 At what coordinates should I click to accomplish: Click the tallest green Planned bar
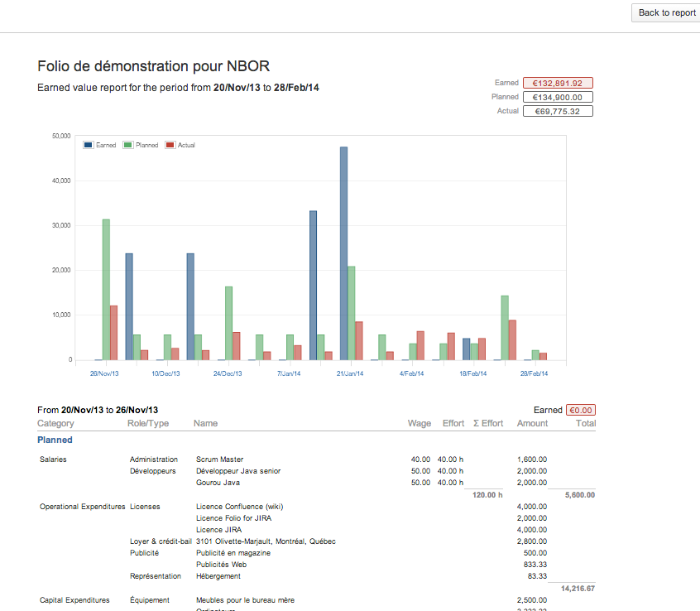pos(106,289)
